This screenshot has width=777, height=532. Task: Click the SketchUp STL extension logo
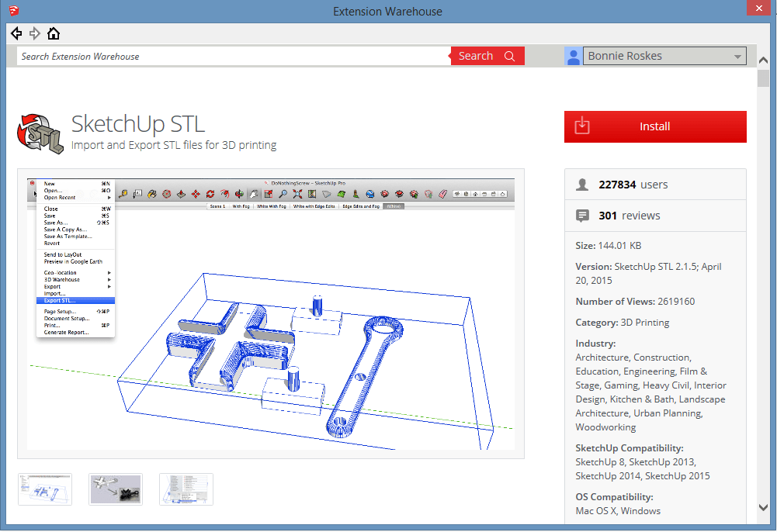40,133
